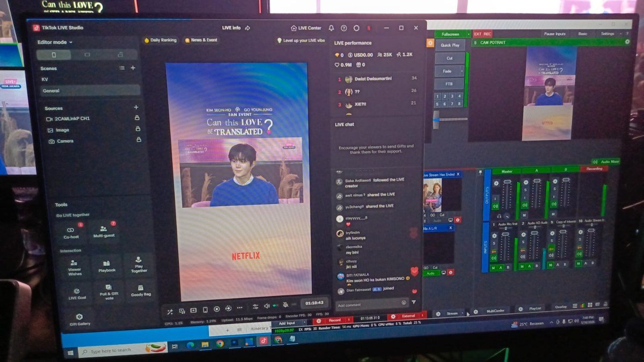Open the Play Together tool
The image size is (644, 362).
[x=138, y=264]
